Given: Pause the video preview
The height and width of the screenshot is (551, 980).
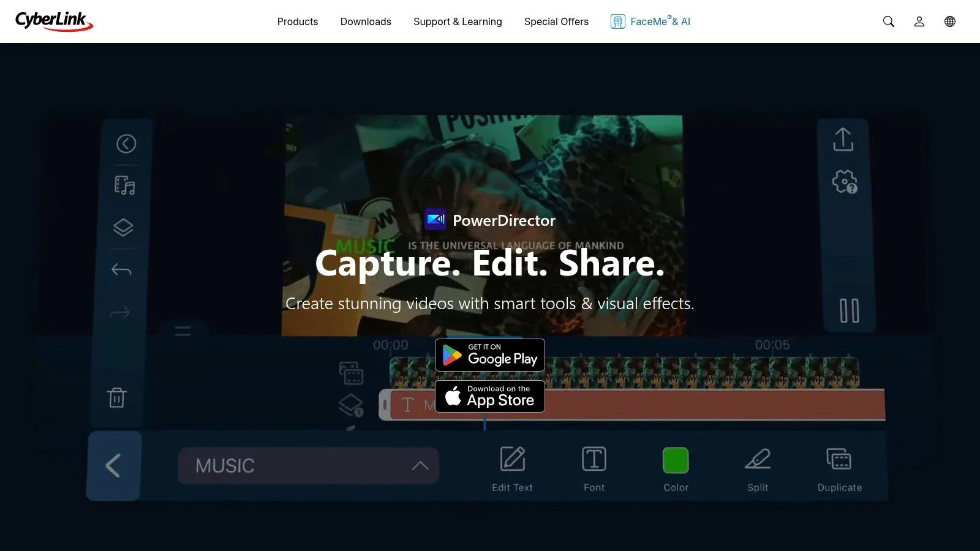Looking at the screenshot, I should click(x=849, y=311).
